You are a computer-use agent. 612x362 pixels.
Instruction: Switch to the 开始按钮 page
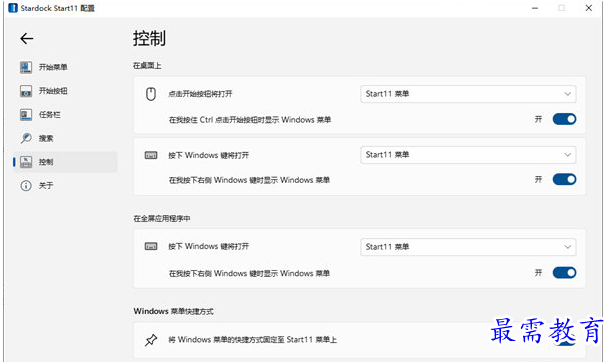(x=65, y=91)
